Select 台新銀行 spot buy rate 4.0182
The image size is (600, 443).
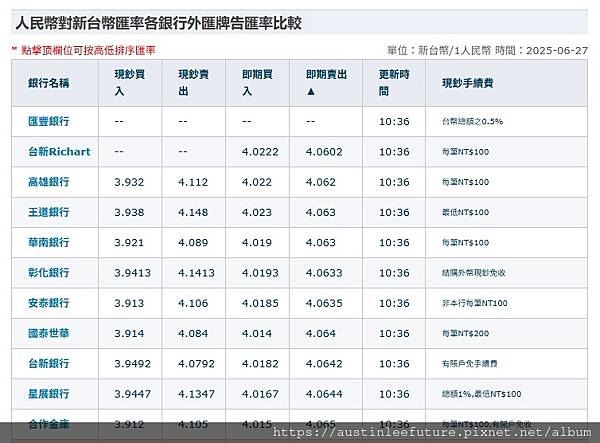tap(260, 363)
